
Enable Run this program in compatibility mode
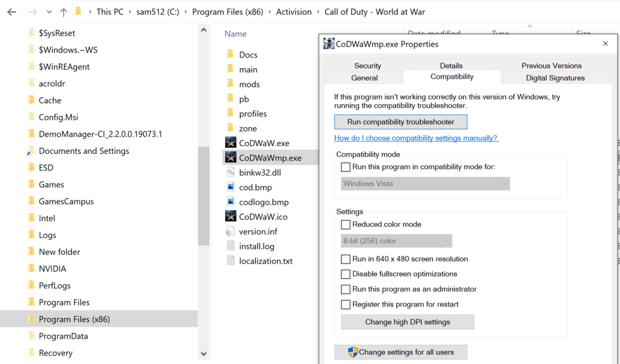[x=346, y=167]
